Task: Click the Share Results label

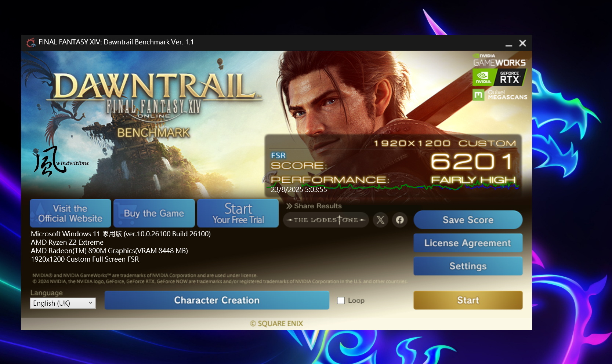Action: point(314,206)
